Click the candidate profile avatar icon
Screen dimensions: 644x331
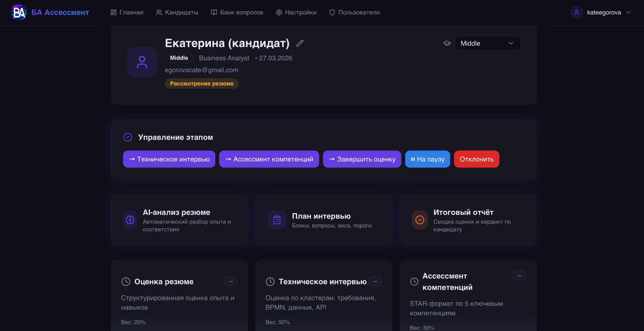click(142, 62)
